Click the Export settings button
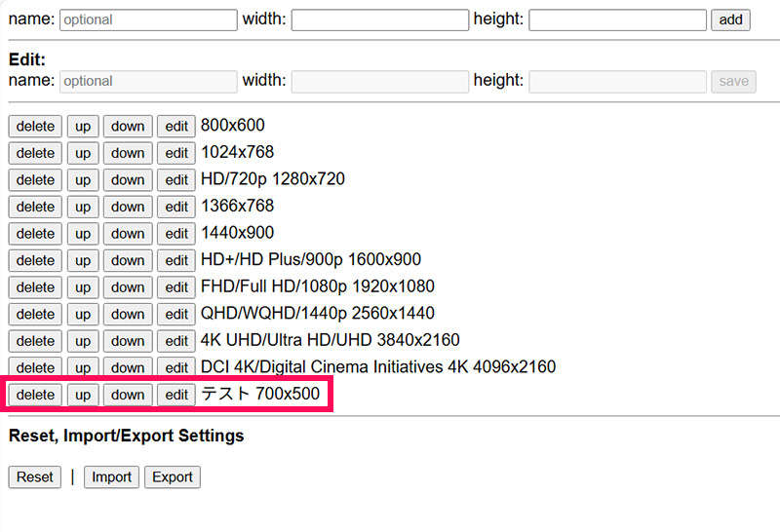This screenshot has width=780, height=532. 173,477
